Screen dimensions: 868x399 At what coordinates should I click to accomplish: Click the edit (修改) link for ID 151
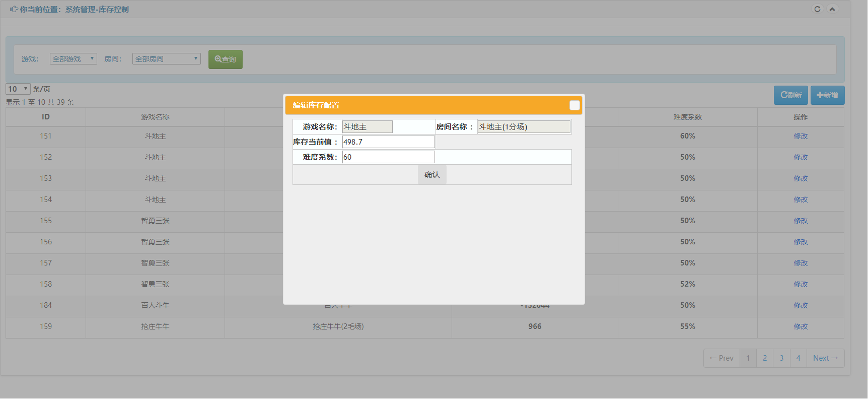(801, 136)
